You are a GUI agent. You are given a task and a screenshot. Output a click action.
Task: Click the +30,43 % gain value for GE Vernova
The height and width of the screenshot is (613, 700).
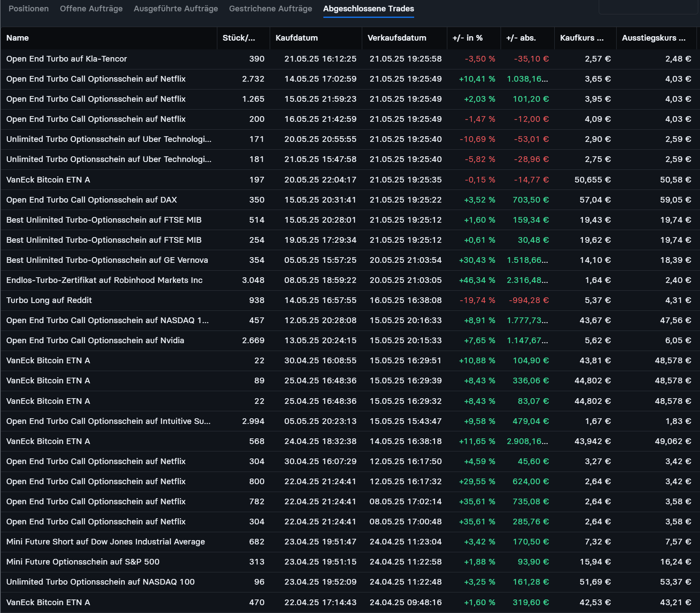(x=477, y=260)
